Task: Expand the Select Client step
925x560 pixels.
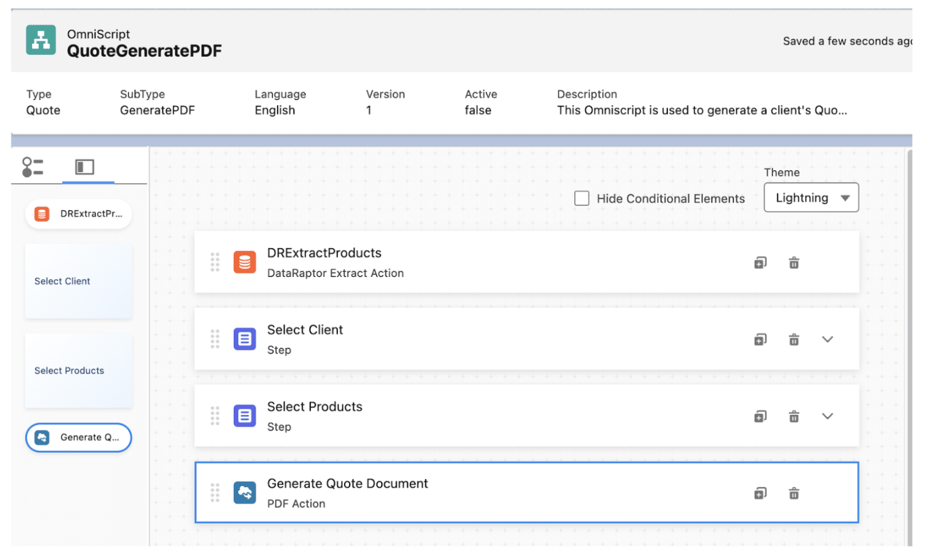Action: pos(828,339)
